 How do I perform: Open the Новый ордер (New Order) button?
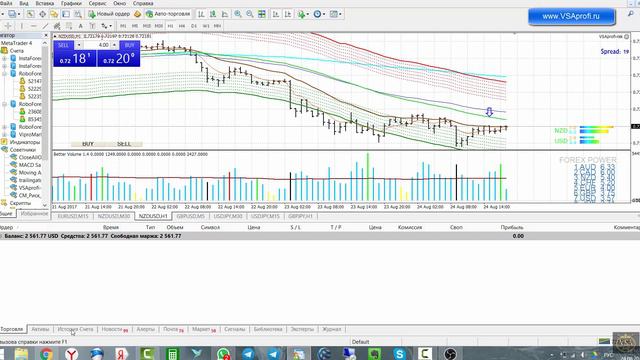(109, 14)
